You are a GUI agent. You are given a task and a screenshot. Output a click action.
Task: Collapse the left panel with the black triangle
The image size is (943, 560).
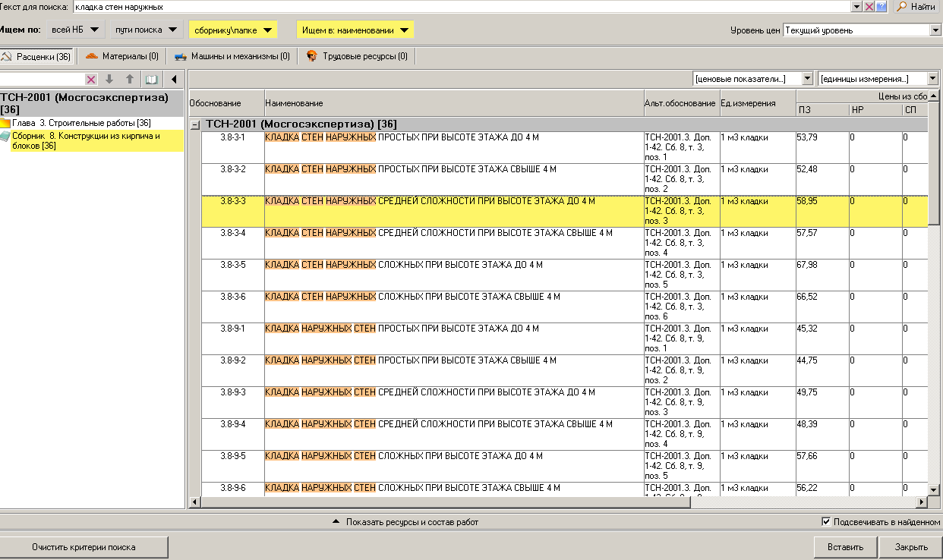pos(174,79)
